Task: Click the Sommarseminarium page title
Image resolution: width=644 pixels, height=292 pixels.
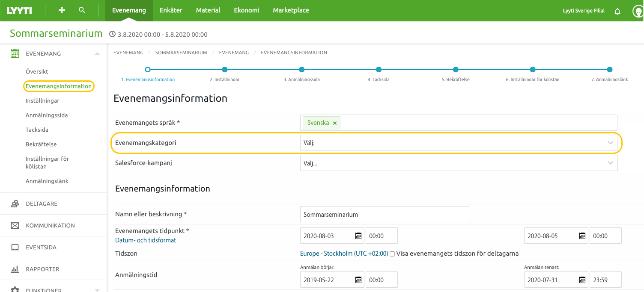Action: pyautogui.click(x=56, y=33)
